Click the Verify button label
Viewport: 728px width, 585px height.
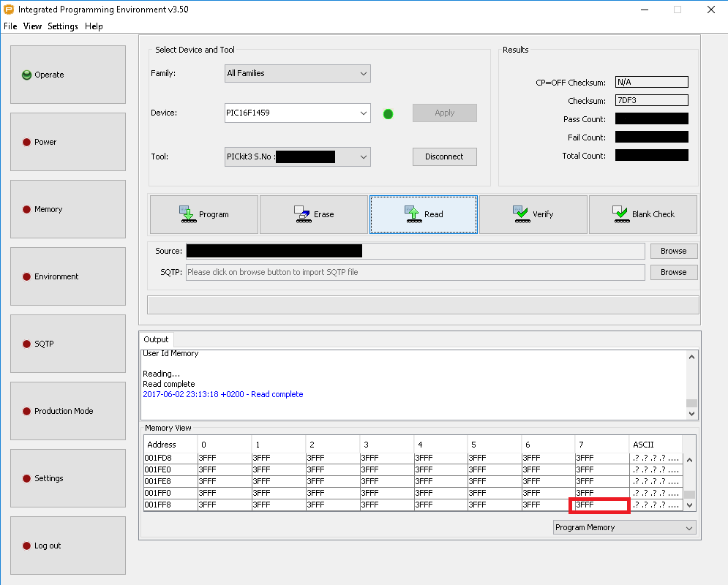[543, 214]
